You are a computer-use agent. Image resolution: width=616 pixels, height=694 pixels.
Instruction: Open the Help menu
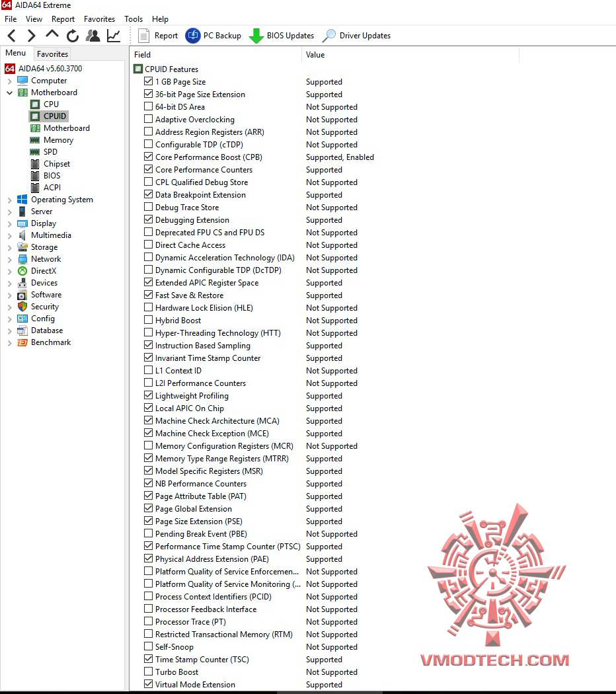(160, 19)
